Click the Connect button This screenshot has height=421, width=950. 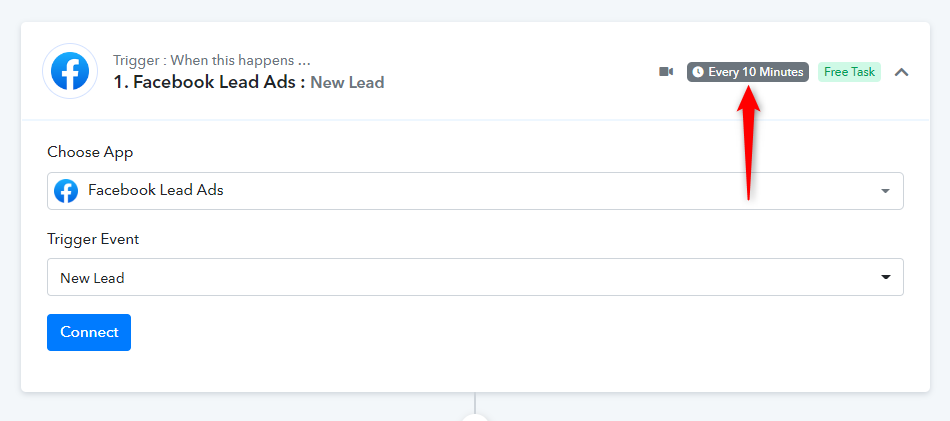tap(89, 332)
